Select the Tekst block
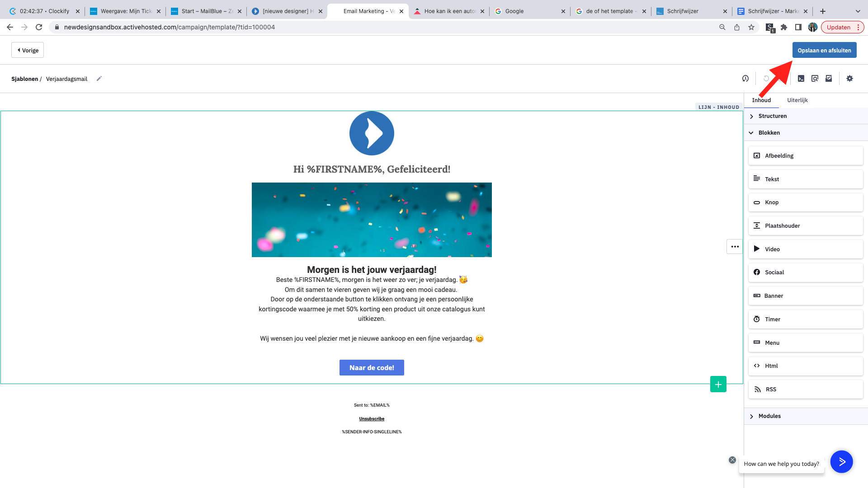This screenshot has height=488, width=868. [806, 179]
